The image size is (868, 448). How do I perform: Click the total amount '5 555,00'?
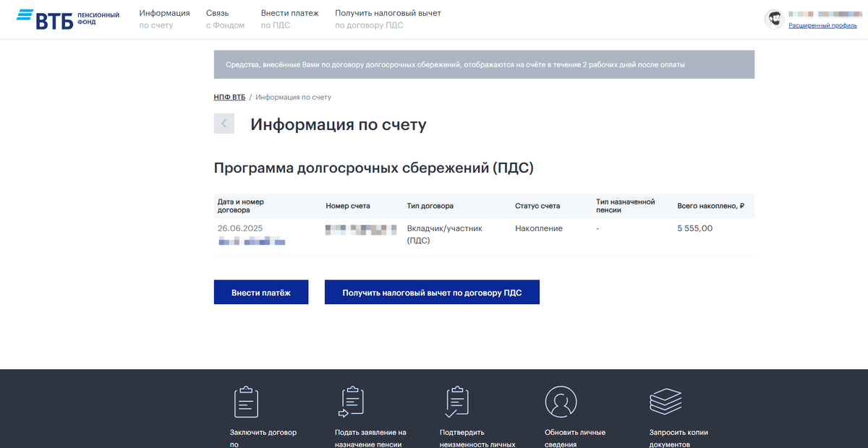[695, 228]
